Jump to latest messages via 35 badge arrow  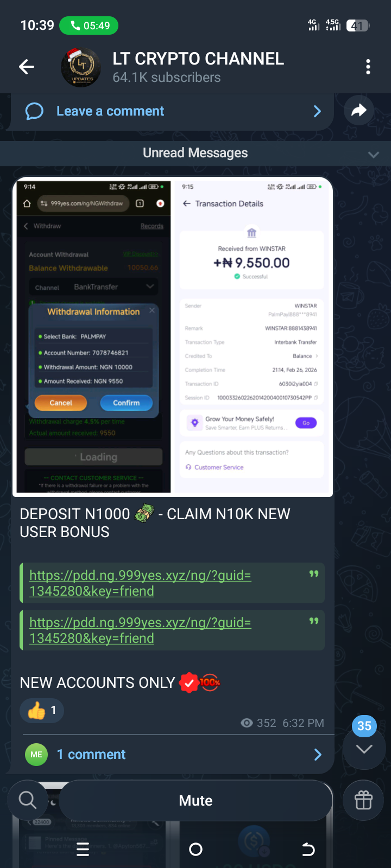364,749
